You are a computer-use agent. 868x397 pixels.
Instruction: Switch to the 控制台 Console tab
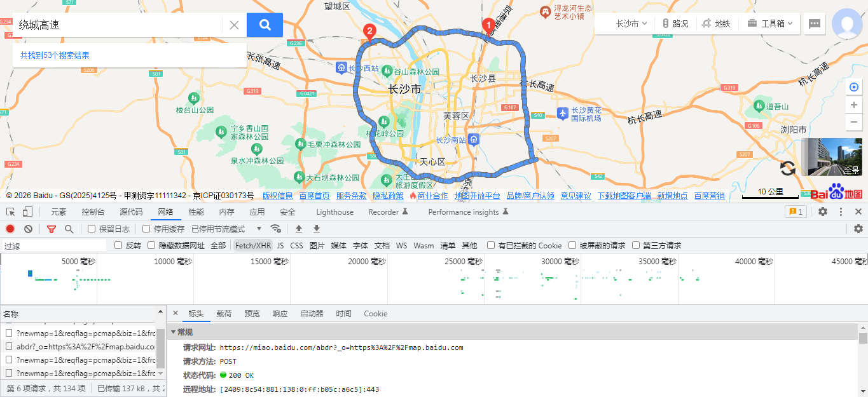point(93,212)
